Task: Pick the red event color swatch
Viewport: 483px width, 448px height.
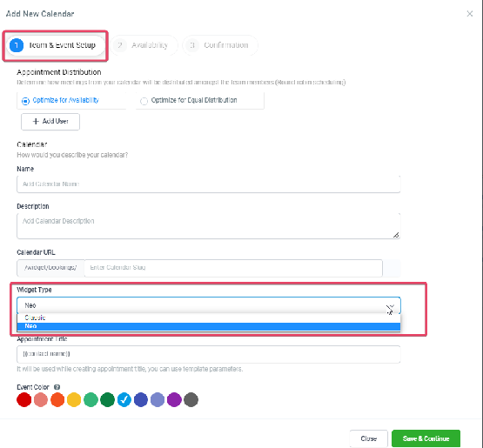Action: [24, 399]
